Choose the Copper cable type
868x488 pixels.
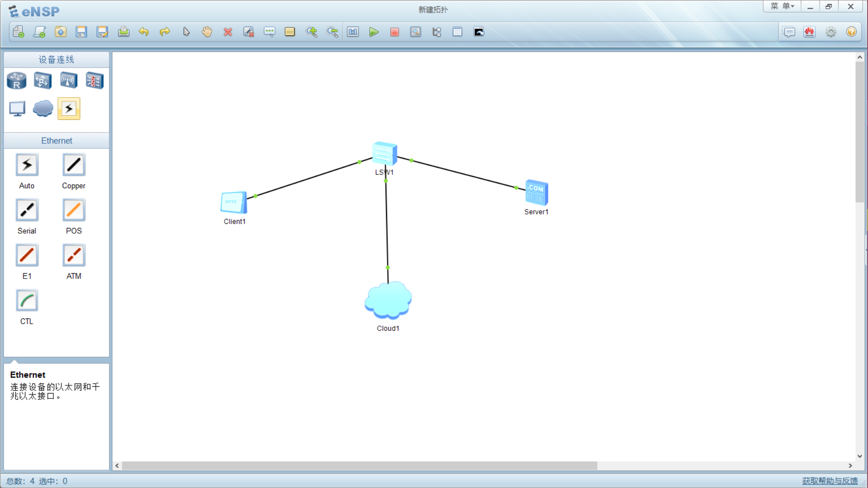[74, 165]
